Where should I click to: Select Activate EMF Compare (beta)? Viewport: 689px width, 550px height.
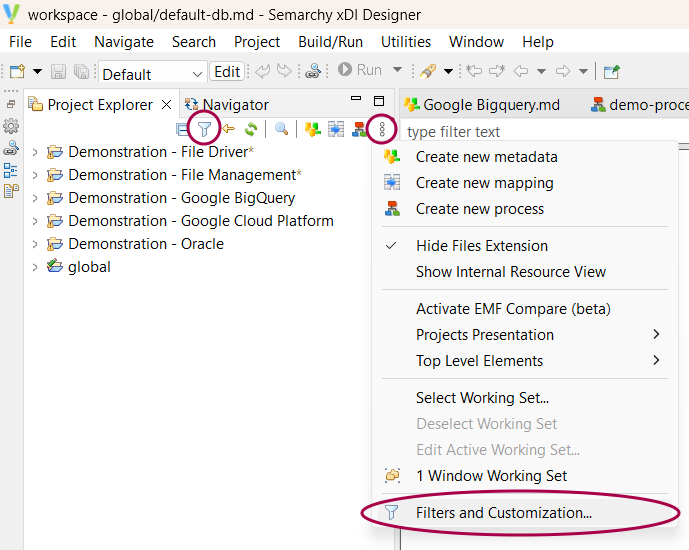click(525, 309)
